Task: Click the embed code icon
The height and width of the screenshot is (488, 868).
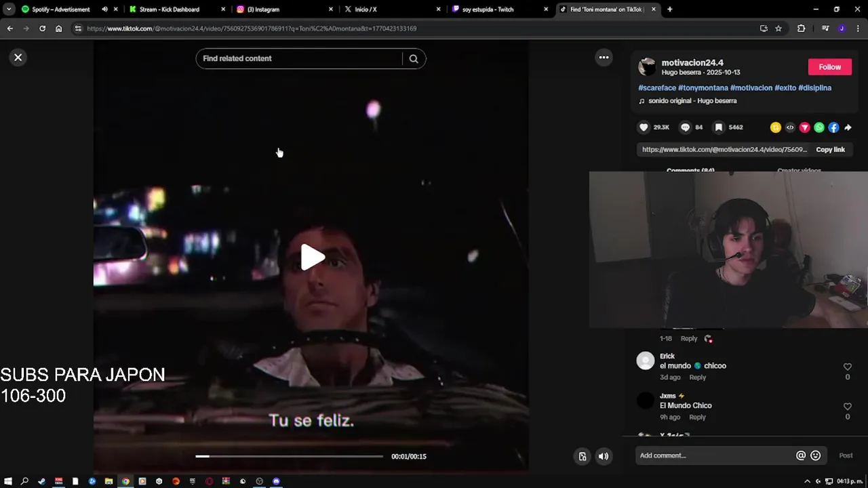Action: pyautogui.click(x=790, y=127)
